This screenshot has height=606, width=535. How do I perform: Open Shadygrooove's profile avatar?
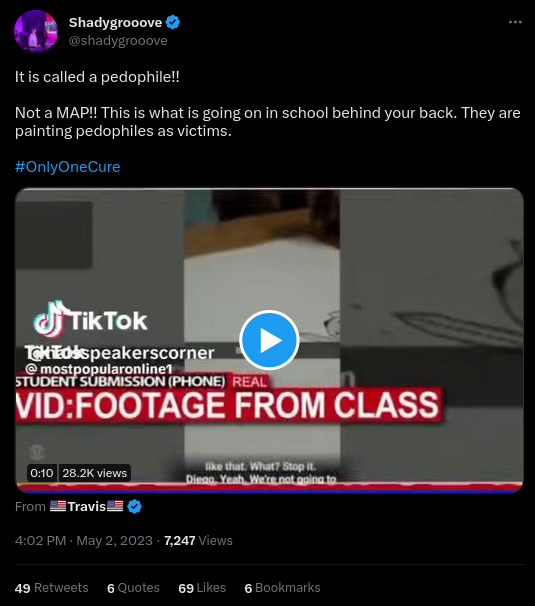point(36,31)
